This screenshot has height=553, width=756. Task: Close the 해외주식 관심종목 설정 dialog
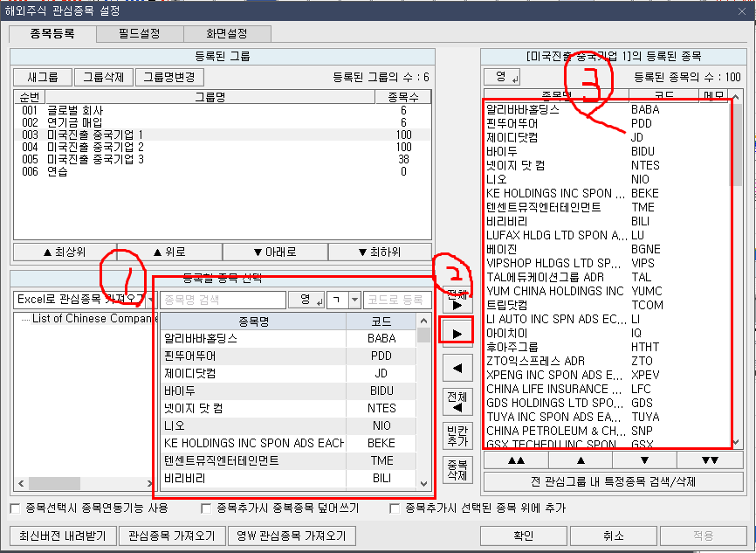tap(742, 11)
